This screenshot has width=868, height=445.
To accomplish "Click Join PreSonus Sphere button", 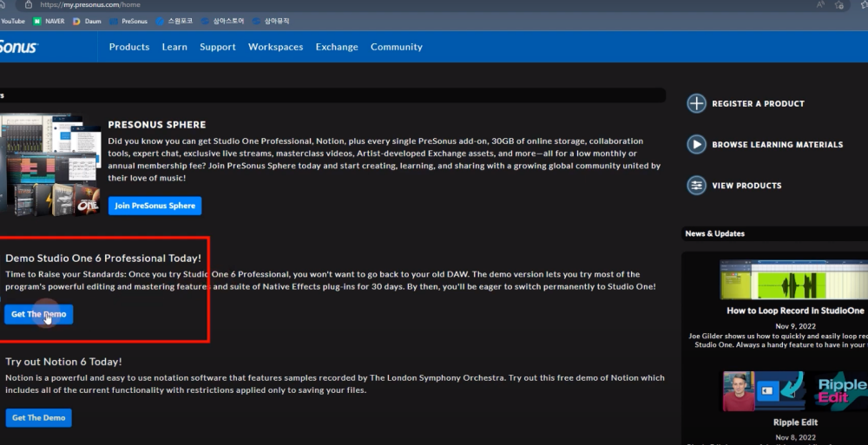I will tap(155, 206).
